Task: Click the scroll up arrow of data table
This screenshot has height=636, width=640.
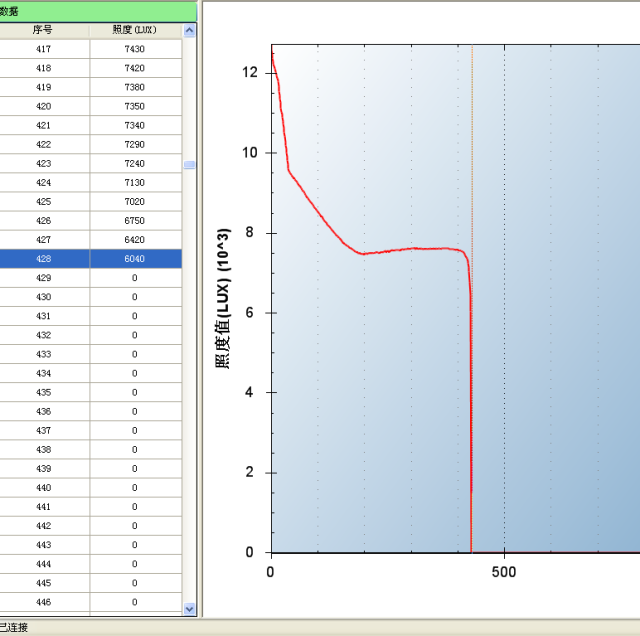Action: point(190,31)
